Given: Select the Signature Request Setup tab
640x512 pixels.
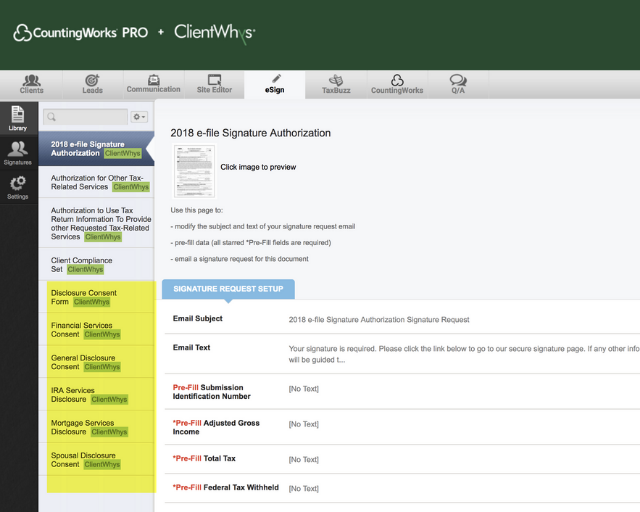Looking at the screenshot, I should tap(228, 289).
